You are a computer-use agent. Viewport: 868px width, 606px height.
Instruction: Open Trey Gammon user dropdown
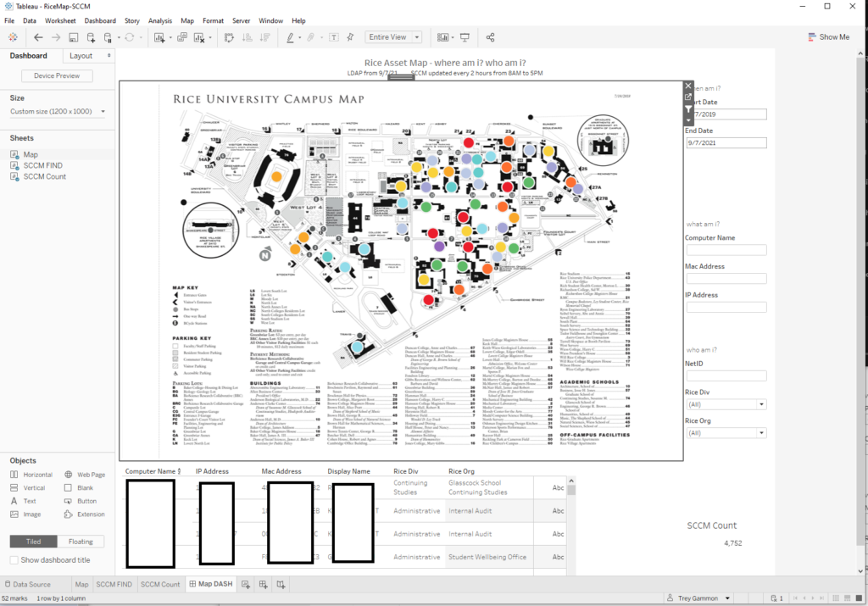727,598
